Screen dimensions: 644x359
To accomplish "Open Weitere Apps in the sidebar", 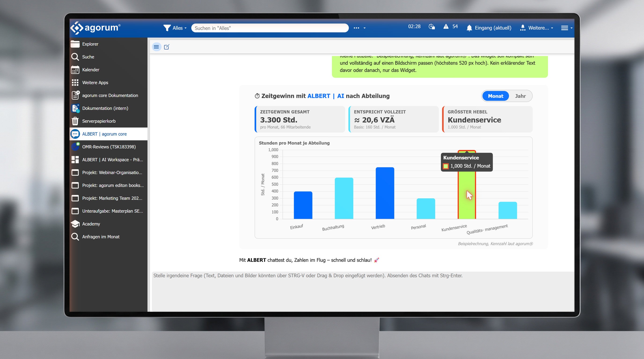I will 109,83.
